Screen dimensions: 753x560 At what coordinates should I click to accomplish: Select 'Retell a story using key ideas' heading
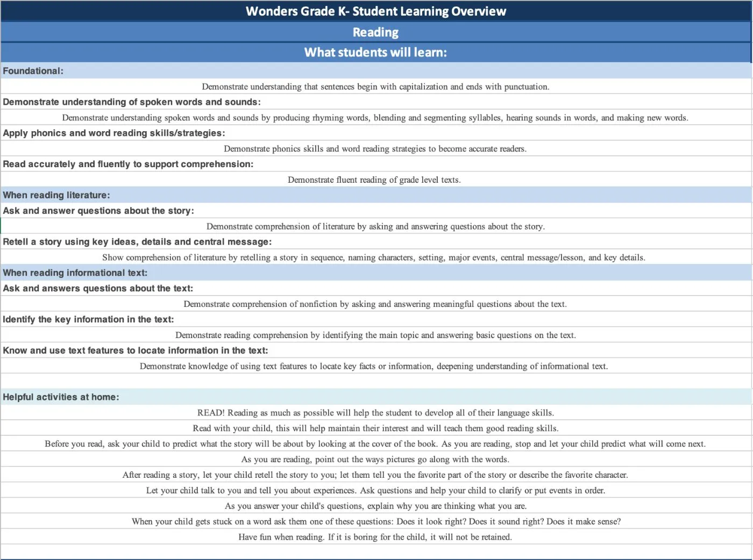376,242
